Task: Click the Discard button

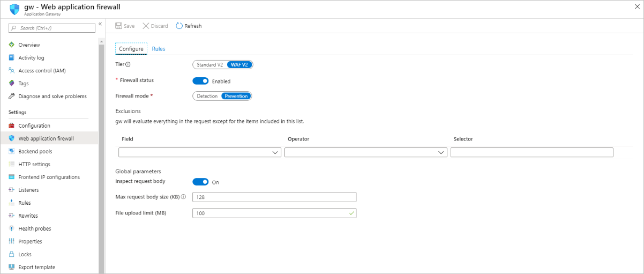Action: 155,26
